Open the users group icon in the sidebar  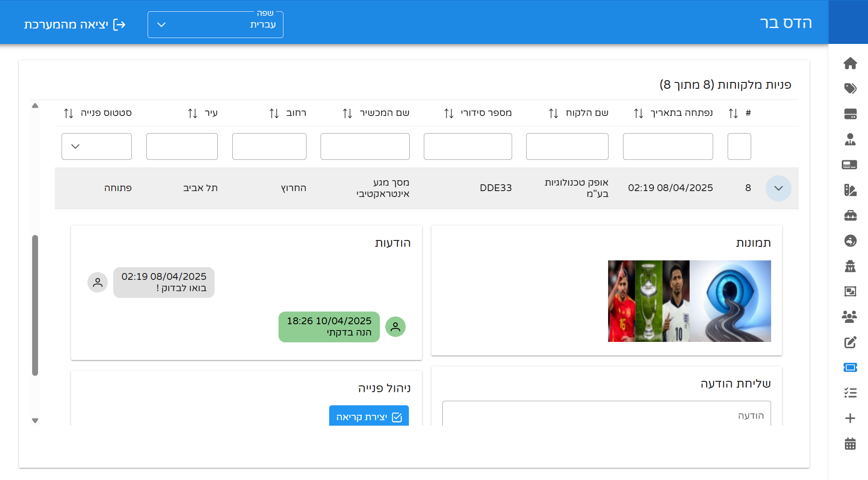point(850,317)
